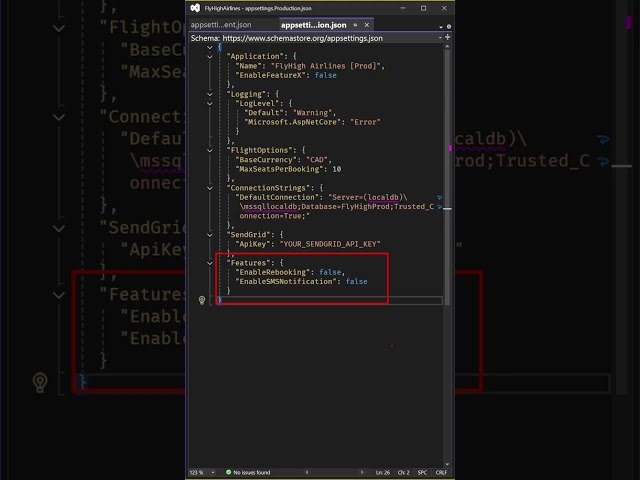This screenshot has width=640, height=480.
Task: Collapse the root opening brace fold chevron
Action: coord(209,47)
